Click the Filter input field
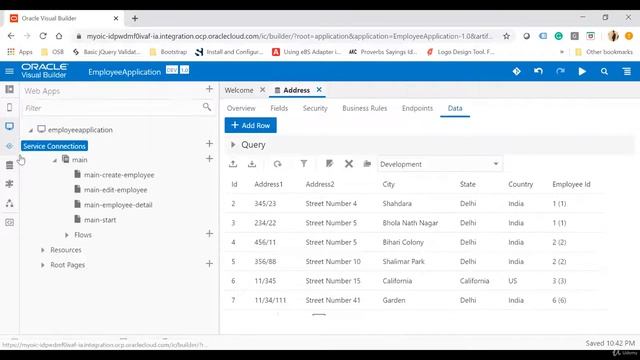 tap(112, 108)
